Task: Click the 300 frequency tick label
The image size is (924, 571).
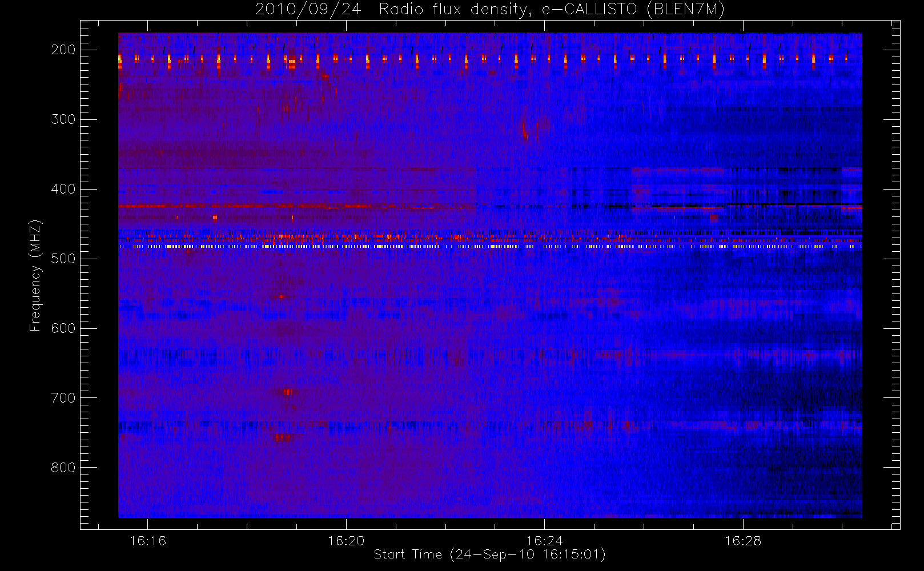Action: [x=63, y=119]
